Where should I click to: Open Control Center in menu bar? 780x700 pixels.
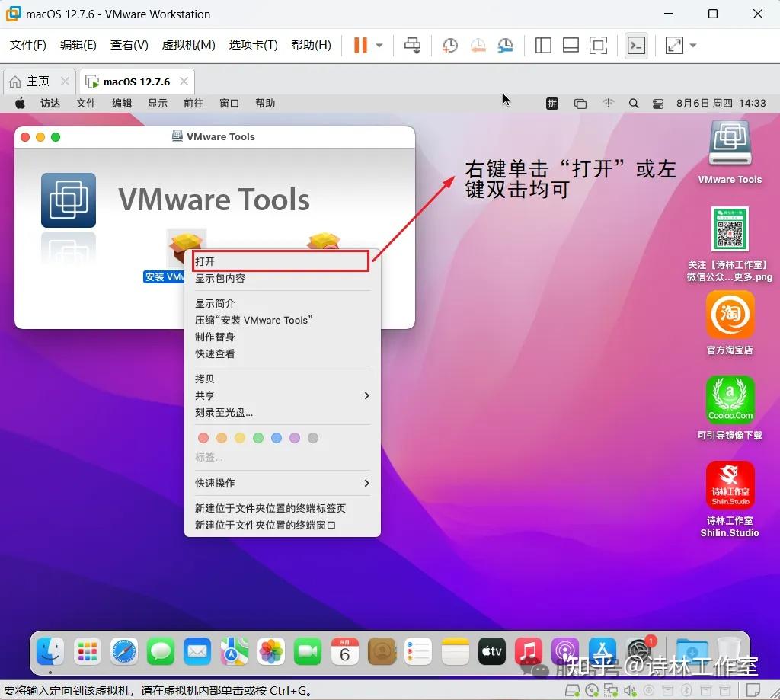(657, 104)
